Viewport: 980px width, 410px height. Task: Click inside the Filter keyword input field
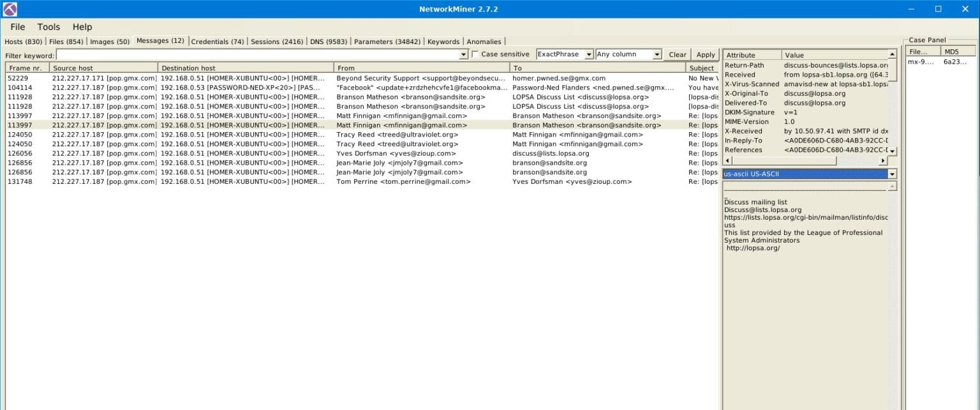click(x=255, y=54)
